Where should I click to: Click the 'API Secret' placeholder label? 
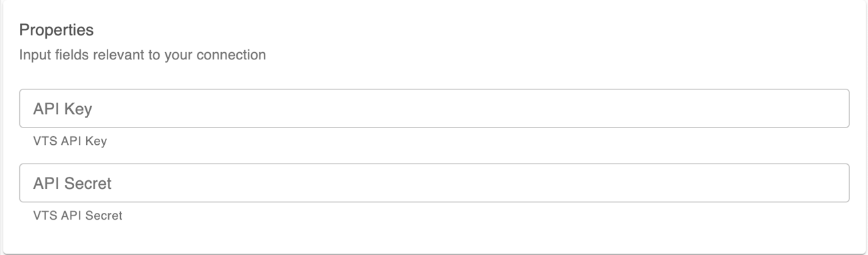tap(72, 184)
